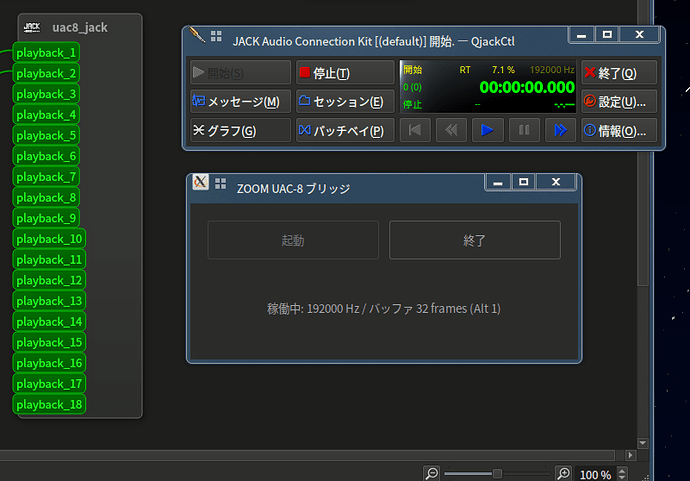
Task: Increase zoom with the stepper up arrow
Action: coord(622,470)
